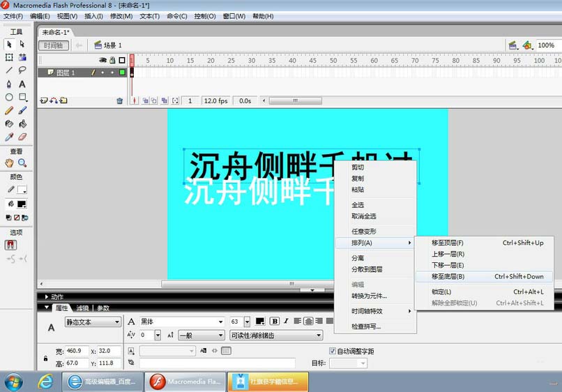Open the 黑体 font dropdown
Screen dimensions: 562x392
(x=182, y=322)
